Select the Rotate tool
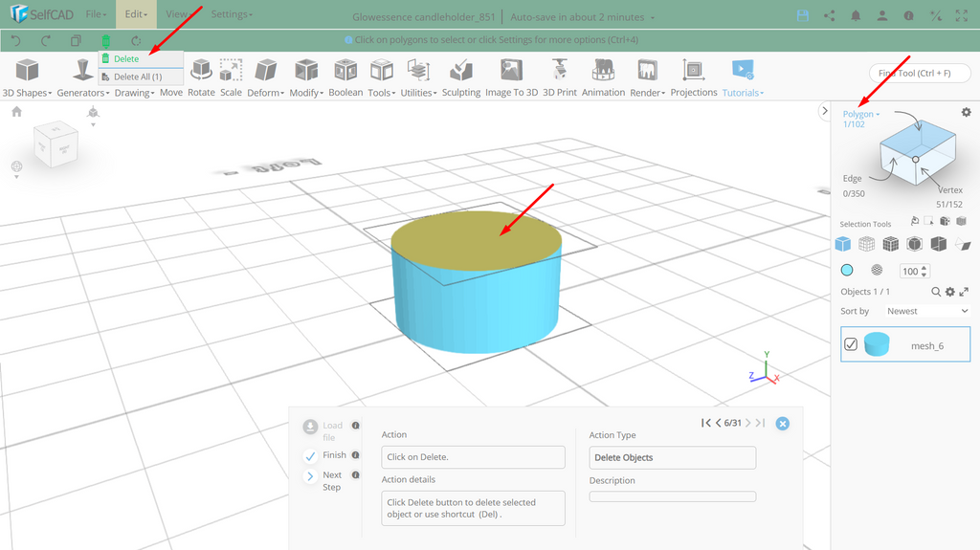Screen dimensions: 980x550 point(201,77)
